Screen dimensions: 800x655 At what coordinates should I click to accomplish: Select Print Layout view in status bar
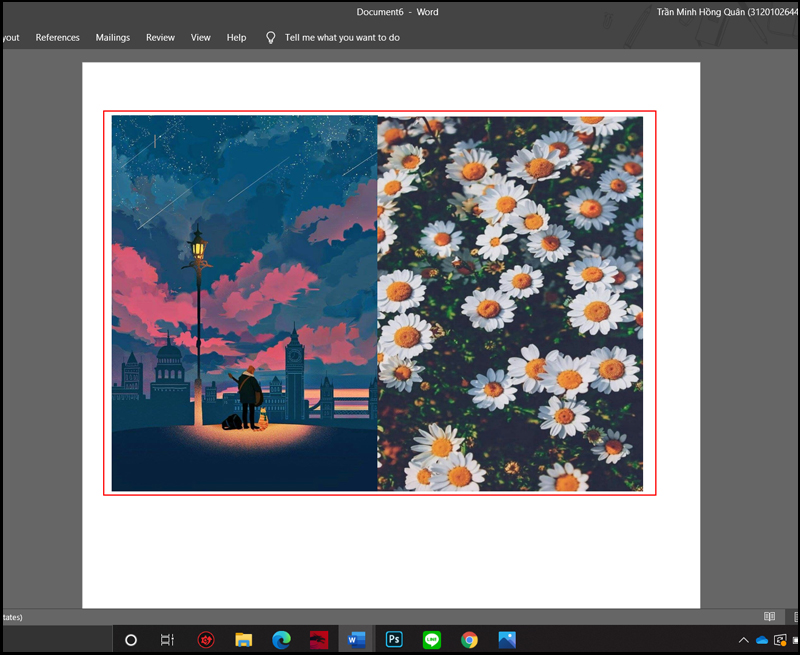point(793,617)
